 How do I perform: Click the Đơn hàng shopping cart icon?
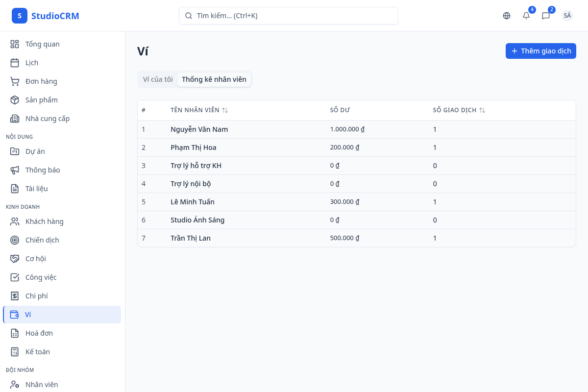point(15,81)
